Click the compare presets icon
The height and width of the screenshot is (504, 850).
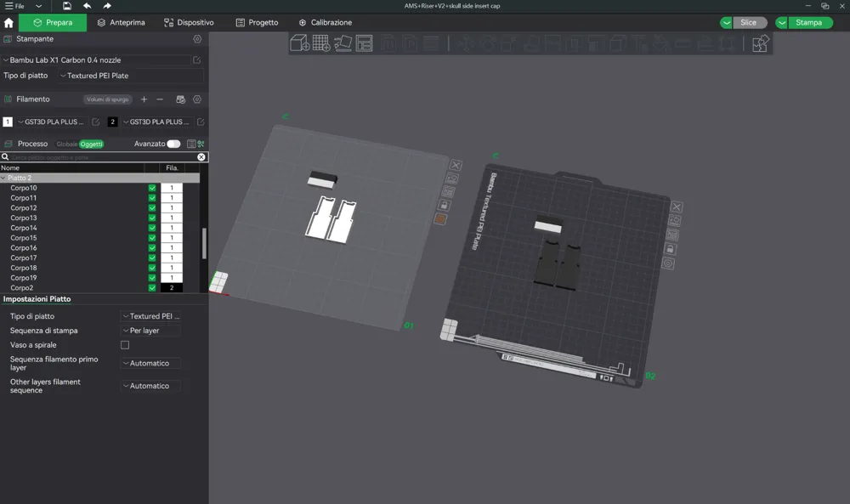[201, 144]
